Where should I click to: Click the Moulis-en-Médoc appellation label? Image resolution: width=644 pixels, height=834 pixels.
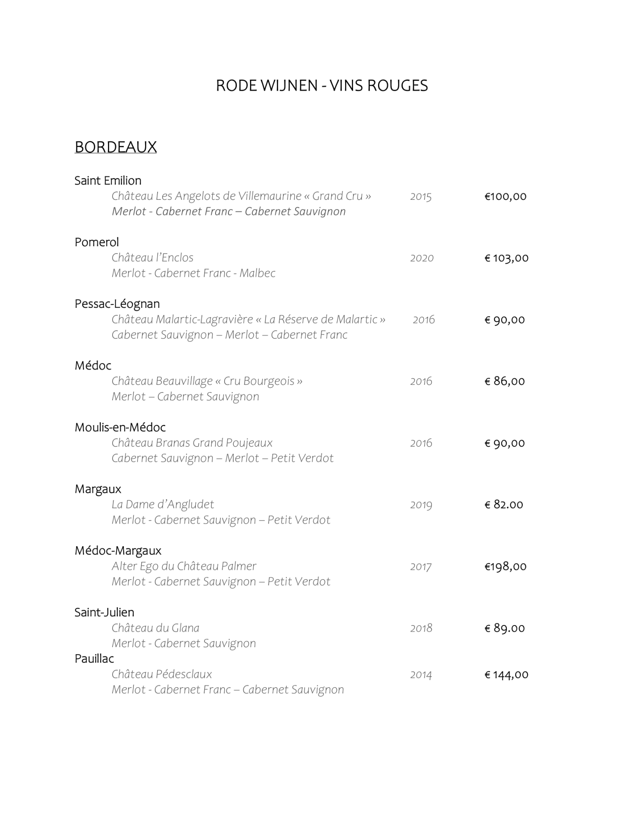tap(120, 427)
